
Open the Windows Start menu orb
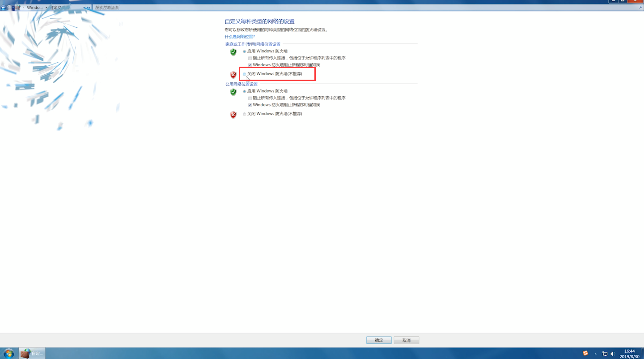click(x=8, y=353)
